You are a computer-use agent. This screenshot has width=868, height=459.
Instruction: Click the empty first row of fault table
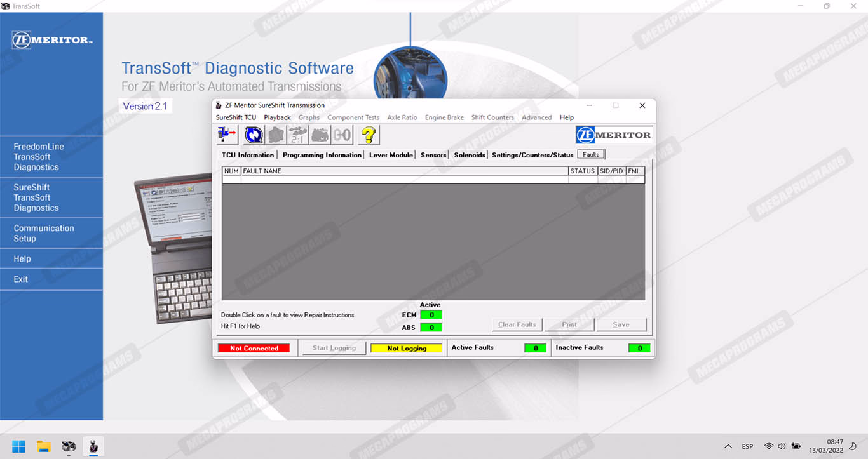[404, 180]
